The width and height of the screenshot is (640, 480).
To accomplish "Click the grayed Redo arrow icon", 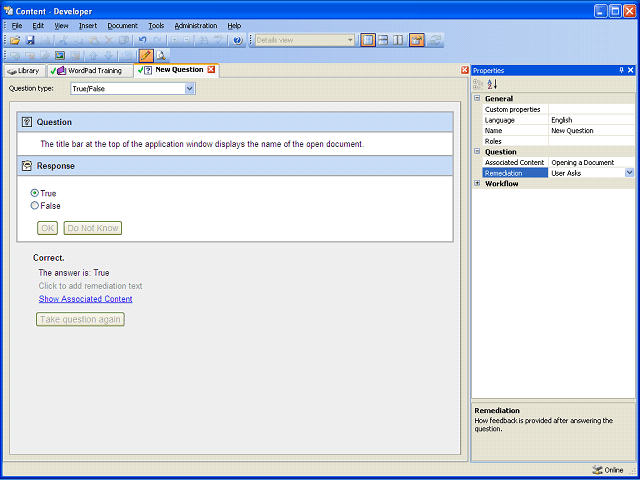I will 157,40.
